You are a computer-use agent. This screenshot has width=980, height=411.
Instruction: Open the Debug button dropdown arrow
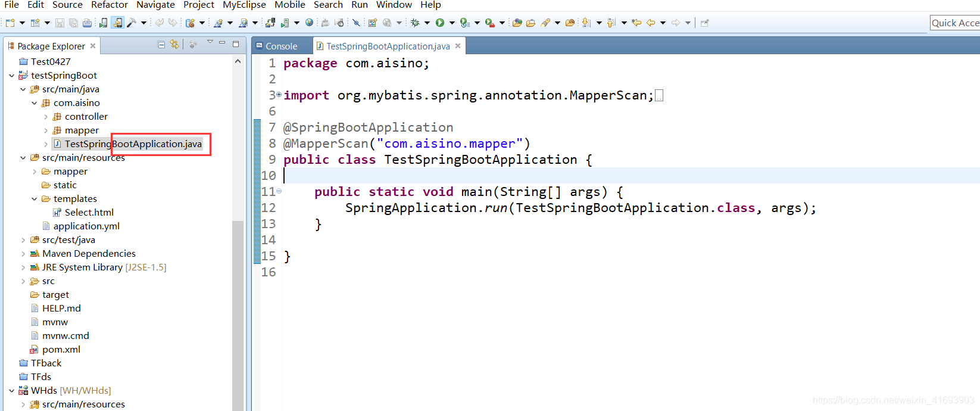(x=427, y=23)
